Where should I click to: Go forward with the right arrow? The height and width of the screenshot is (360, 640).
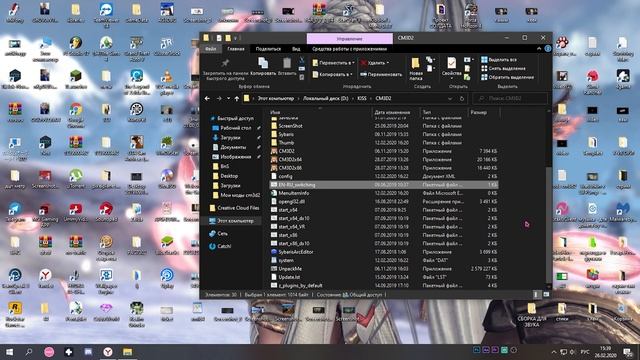[x=219, y=98]
